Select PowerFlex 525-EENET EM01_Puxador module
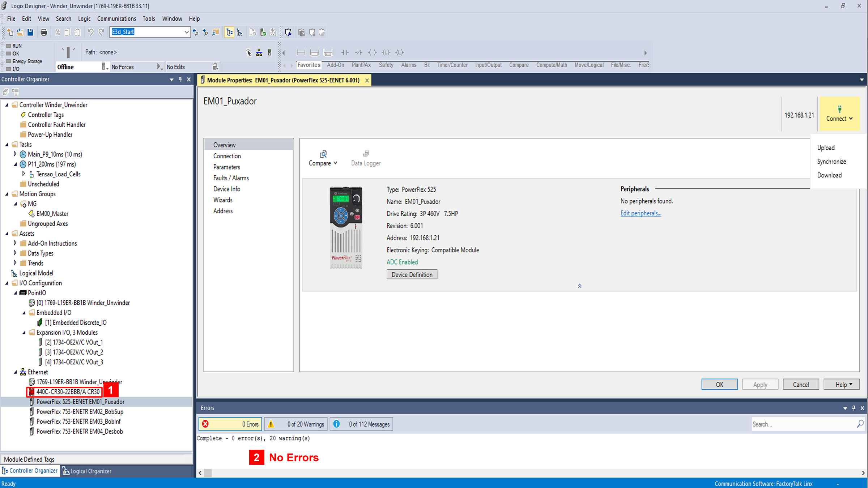 click(x=81, y=402)
